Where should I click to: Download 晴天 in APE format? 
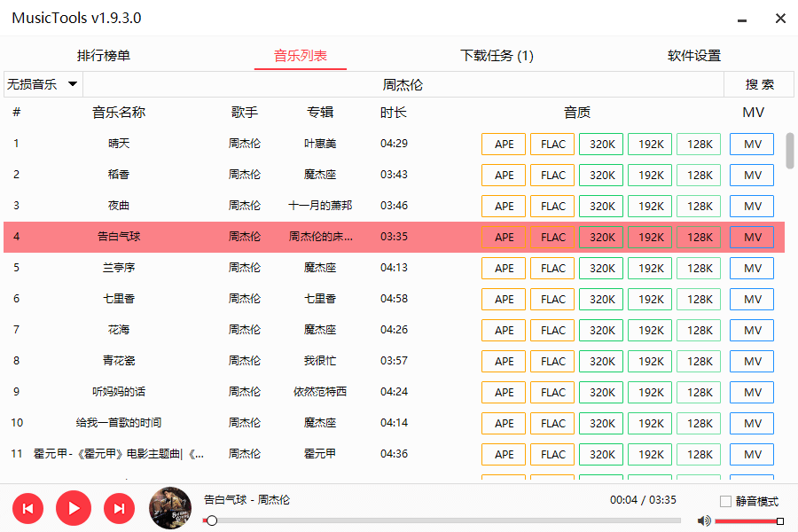point(505,145)
